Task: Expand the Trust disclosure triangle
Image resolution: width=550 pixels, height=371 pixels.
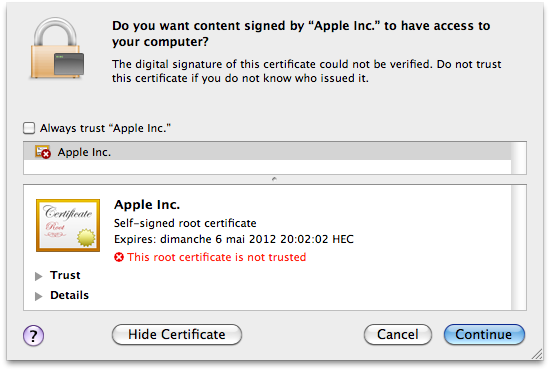Action: 39,276
